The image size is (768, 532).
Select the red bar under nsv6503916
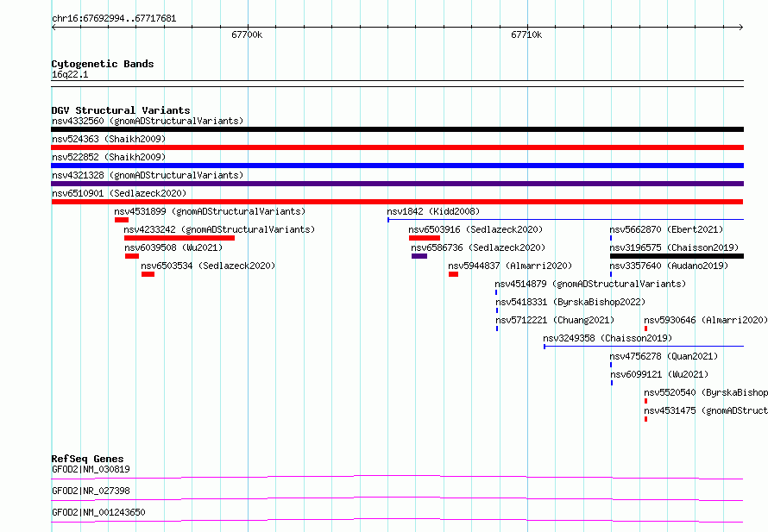(x=425, y=238)
